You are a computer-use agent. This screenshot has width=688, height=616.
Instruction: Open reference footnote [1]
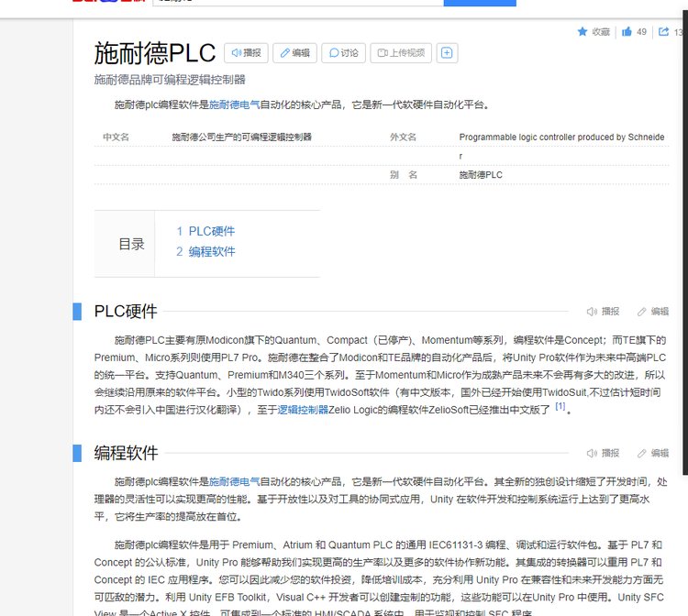tap(560, 407)
